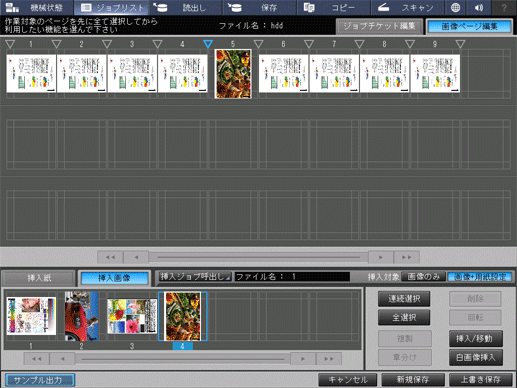Click the 挿入/移動 button
Viewport: 517px width, 388px height.
coord(476,339)
